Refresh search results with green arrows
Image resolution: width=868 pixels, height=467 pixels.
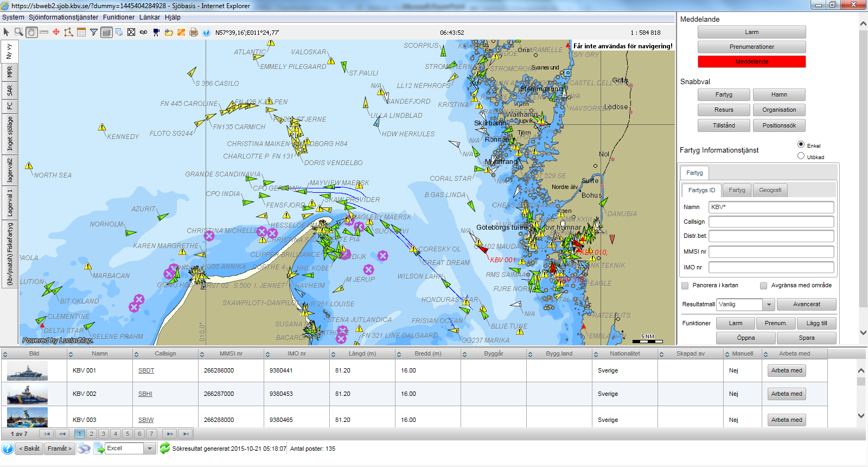click(x=165, y=449)
